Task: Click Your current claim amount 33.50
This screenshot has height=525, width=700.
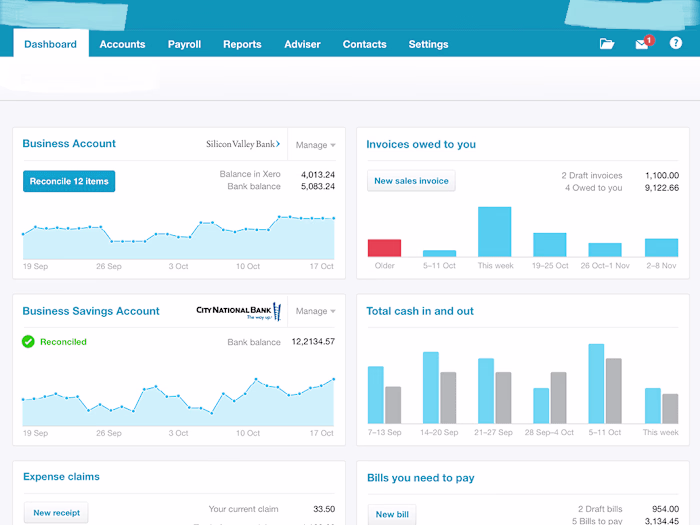Action: [x=324, y=509]
